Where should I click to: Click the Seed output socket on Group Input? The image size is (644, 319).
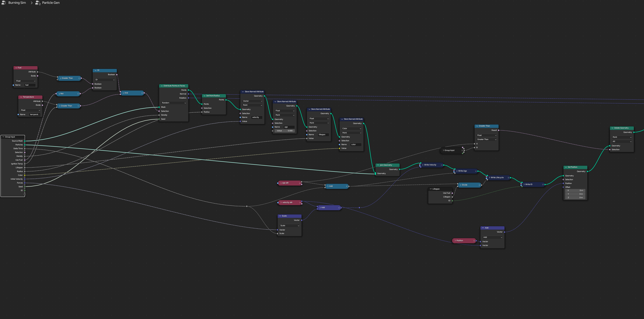coord(25,187)
